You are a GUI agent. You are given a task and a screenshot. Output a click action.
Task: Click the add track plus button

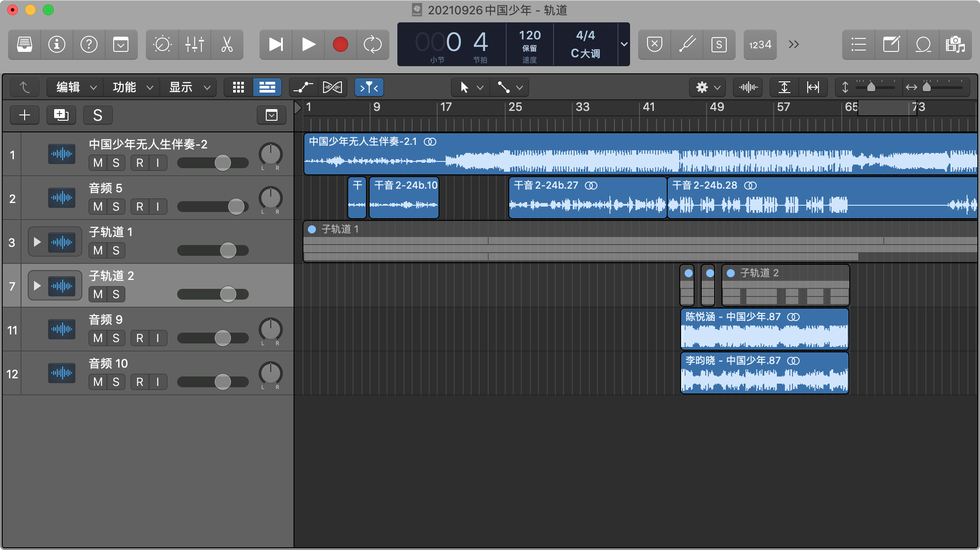click(x=25, y=115)
